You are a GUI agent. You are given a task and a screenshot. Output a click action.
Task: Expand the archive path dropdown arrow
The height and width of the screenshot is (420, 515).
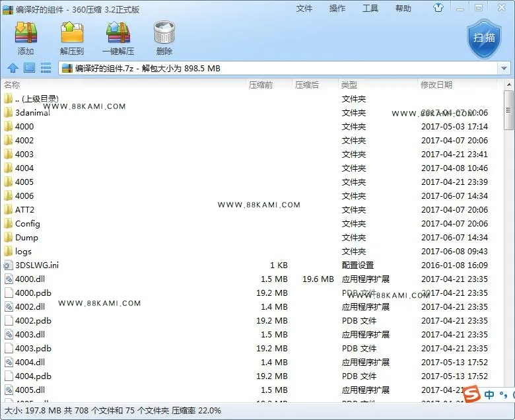[x=504, y=68]
